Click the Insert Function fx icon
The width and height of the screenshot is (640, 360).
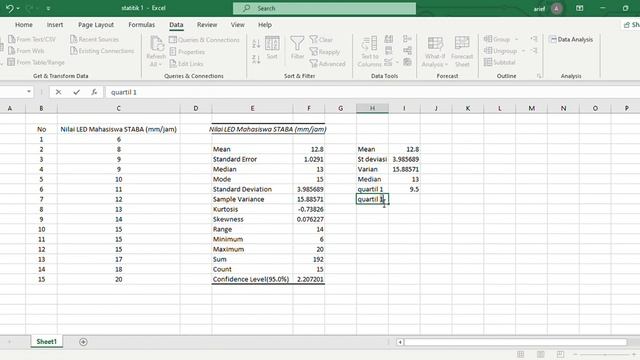pos(94,92)
